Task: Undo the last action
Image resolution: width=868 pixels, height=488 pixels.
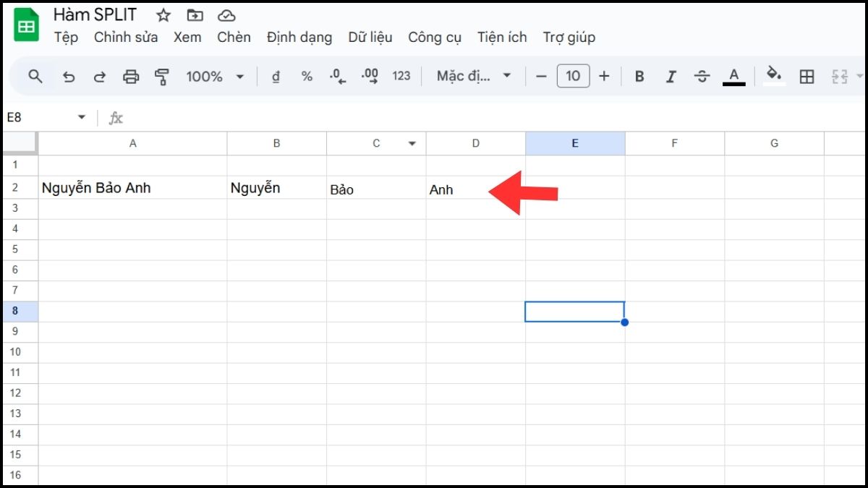Action: pyautogui.click(x=69, y=76)
